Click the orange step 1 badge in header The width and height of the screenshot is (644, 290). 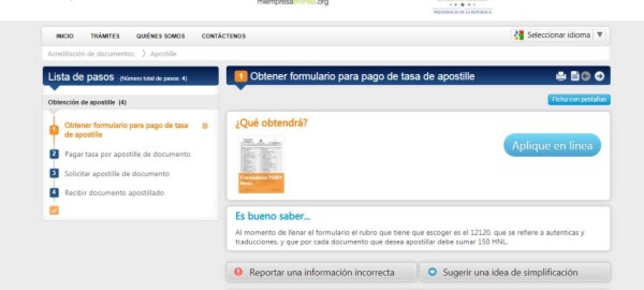[241, 76]
